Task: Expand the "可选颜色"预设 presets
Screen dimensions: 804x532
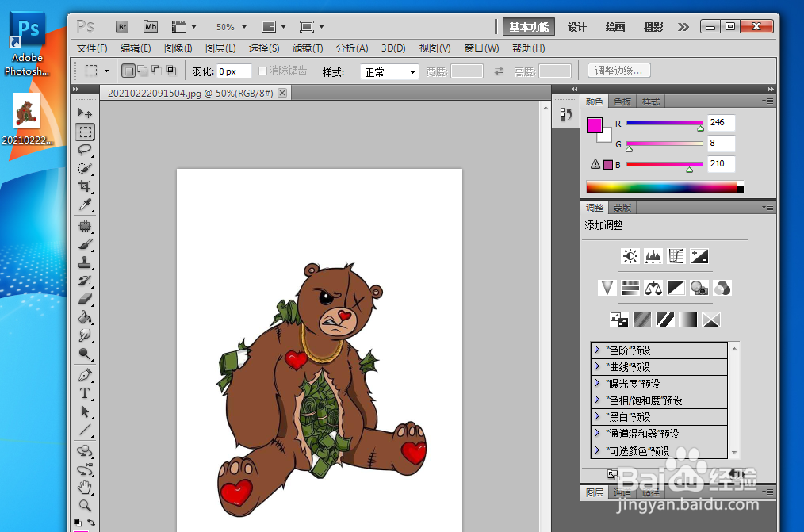Action: point(597,450)
